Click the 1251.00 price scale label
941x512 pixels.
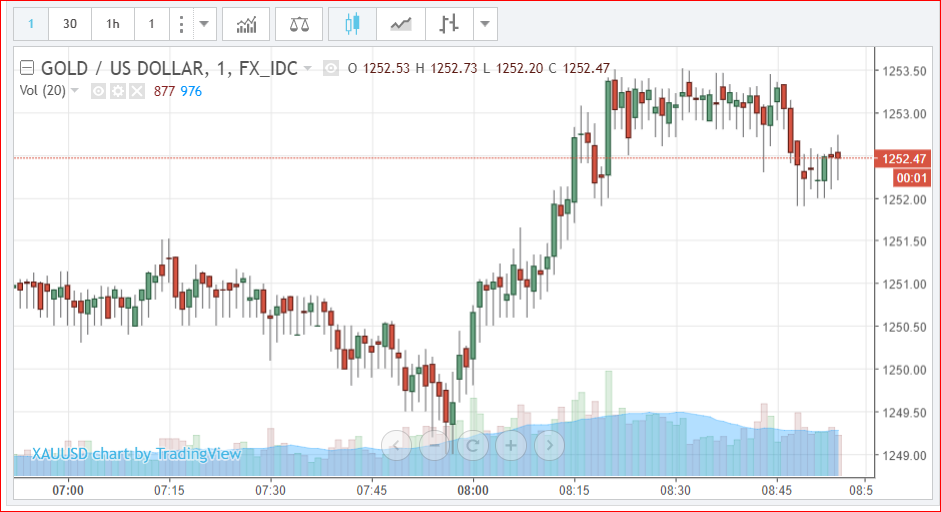point(904,284)
